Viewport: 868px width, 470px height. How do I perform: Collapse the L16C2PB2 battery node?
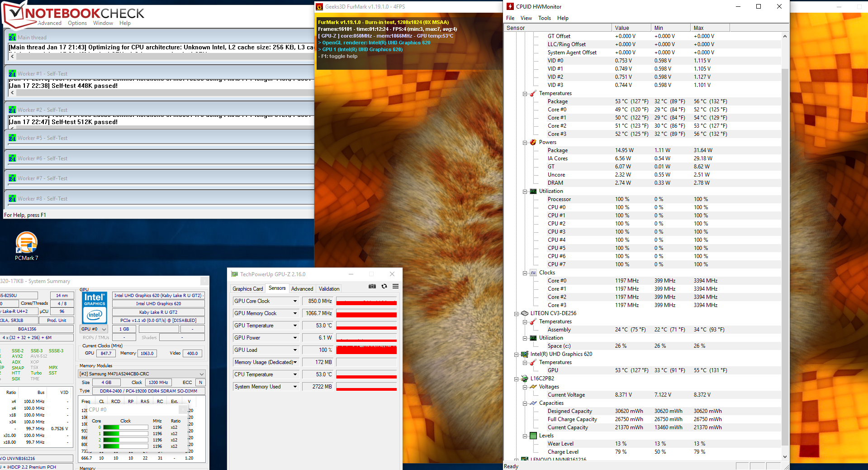(517, 379)
